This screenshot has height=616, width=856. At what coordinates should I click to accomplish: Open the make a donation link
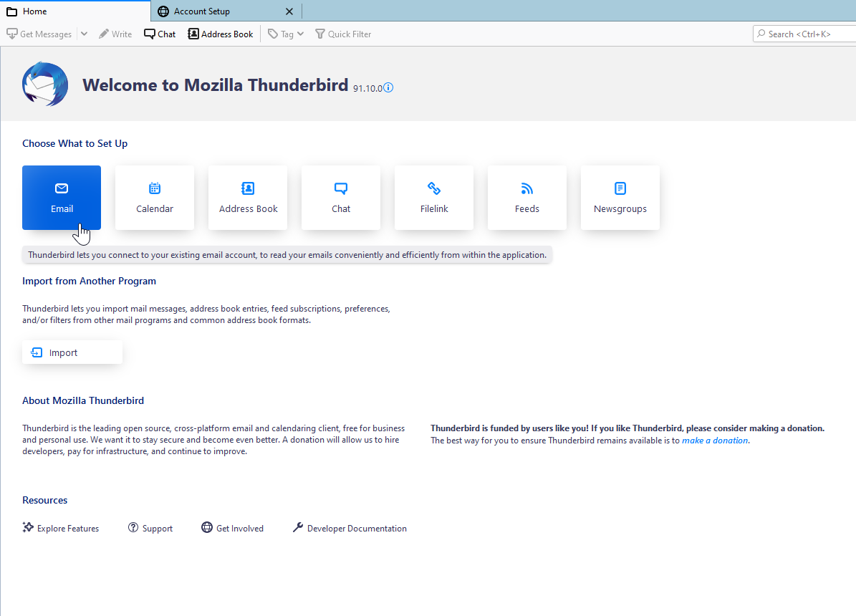714,440
